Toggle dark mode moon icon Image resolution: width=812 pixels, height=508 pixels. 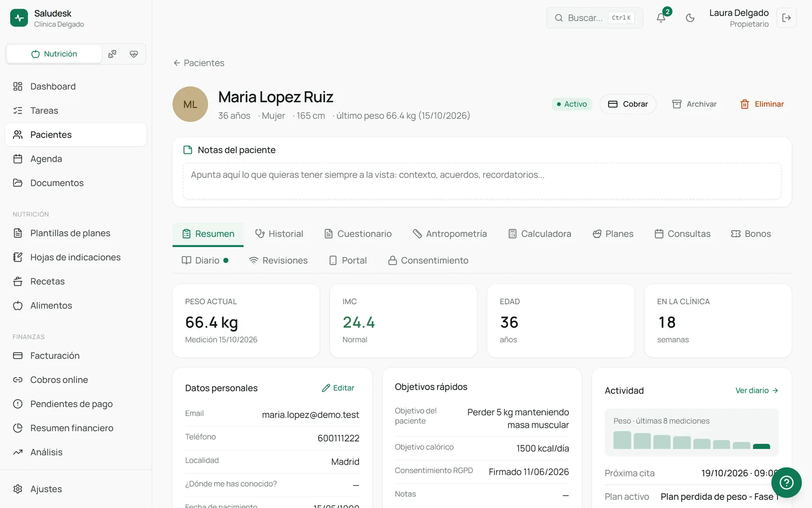pos(690,18)
